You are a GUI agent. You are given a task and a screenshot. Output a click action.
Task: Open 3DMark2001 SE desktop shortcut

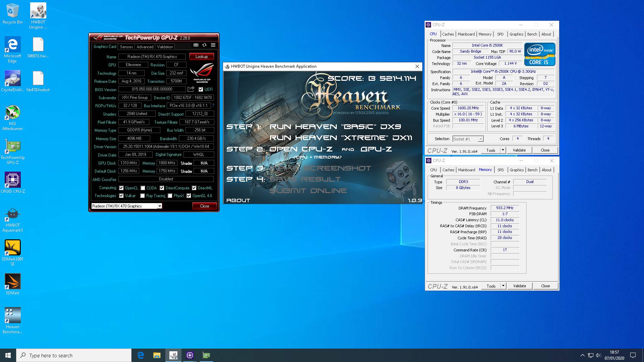[12, 253]
